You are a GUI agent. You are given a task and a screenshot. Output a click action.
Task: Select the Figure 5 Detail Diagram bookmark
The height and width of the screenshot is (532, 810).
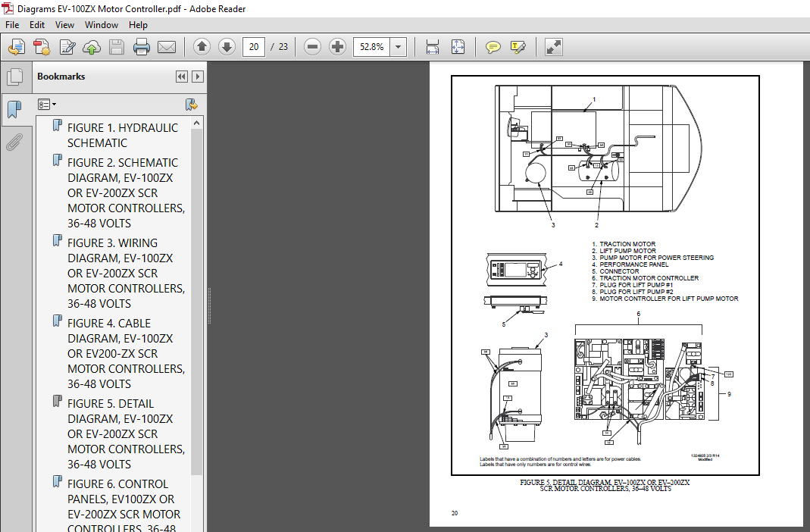pyautogui.click(x=126, y=434)
